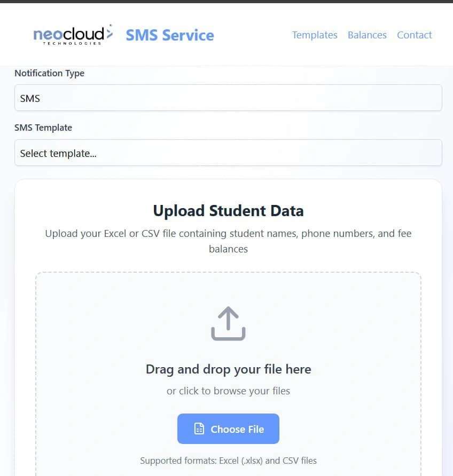Viewport: 453px width, 476px height.
Task: Navigate to the Contact page
Action: [x=414, y=35]
